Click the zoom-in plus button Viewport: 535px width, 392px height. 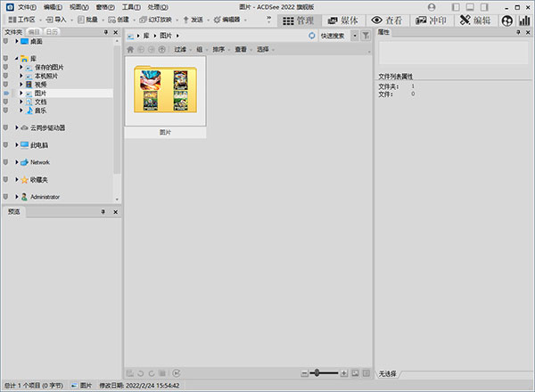[344, 373]
